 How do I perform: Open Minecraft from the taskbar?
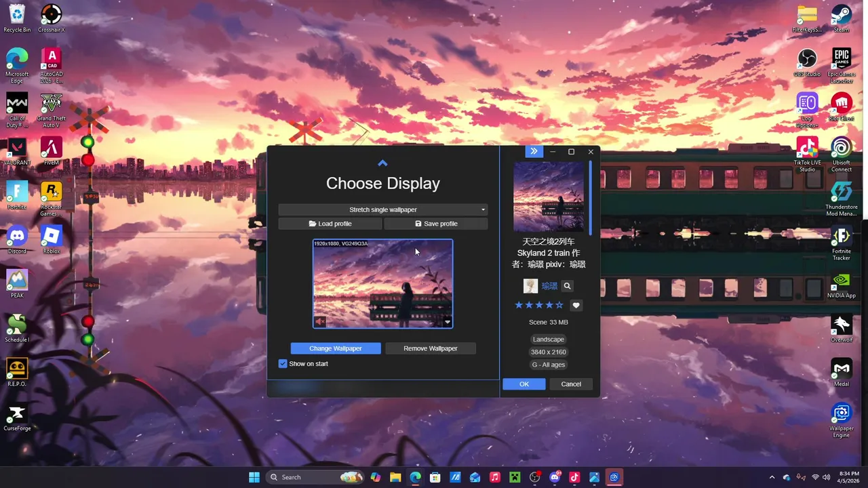515,477
